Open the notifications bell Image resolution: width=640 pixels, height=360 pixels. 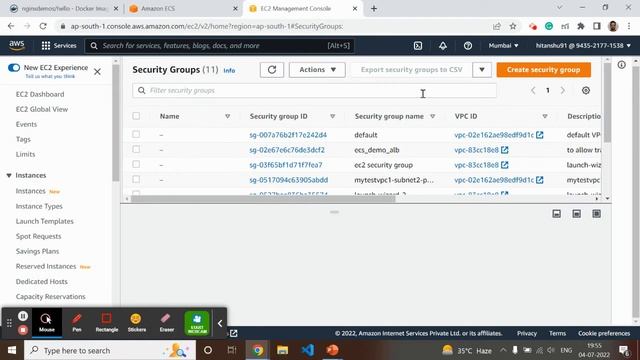[443, 46]
